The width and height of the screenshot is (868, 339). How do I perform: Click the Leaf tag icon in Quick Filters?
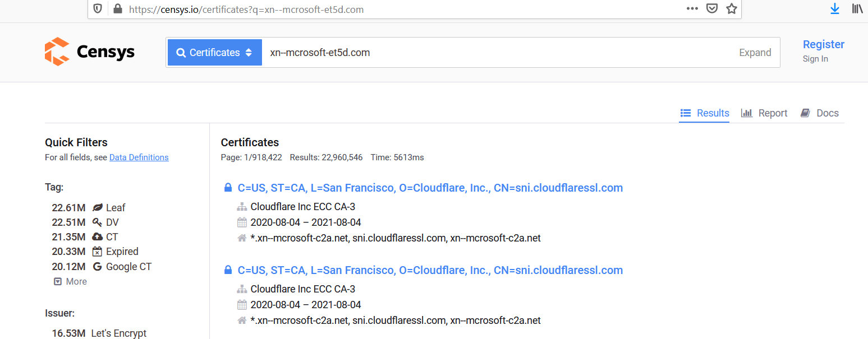[x=98, y=207]
